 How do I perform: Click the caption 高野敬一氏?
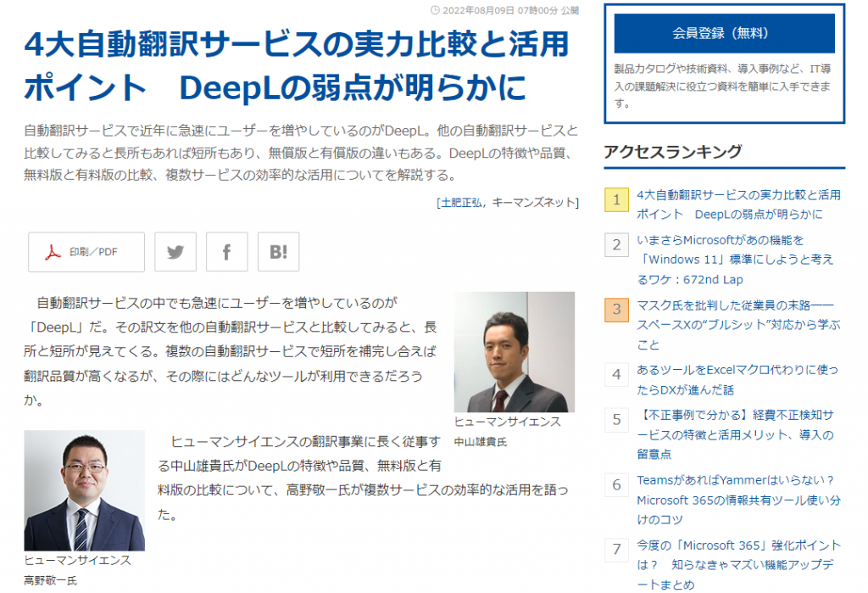point(50,581)
